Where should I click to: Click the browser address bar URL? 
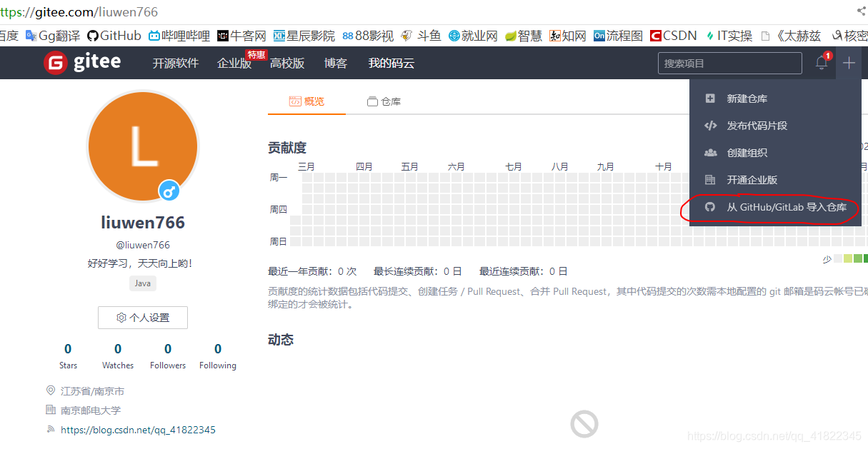79,11
